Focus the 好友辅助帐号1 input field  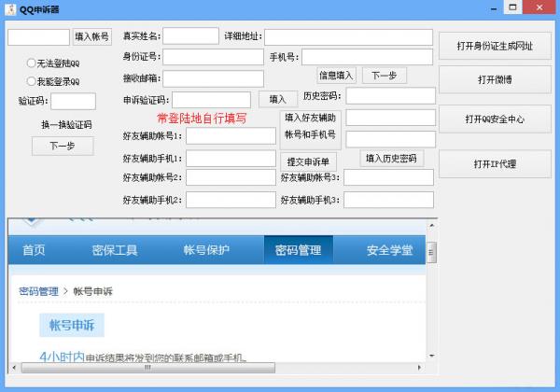point(231,136)
